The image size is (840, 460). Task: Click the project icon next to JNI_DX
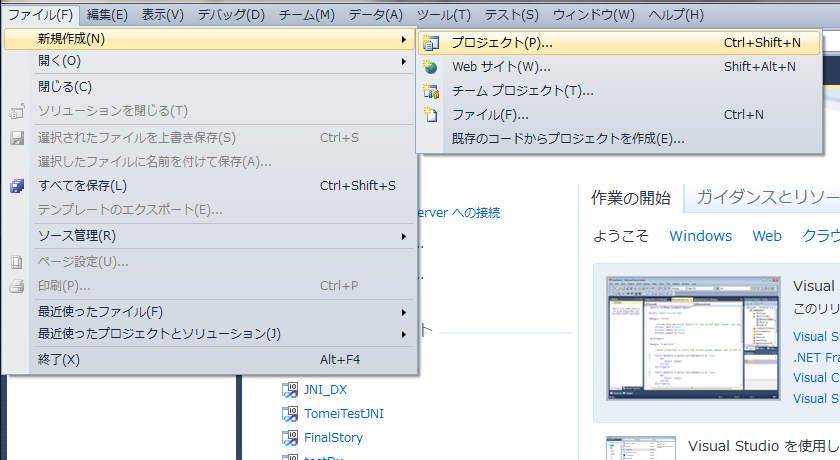290,390
